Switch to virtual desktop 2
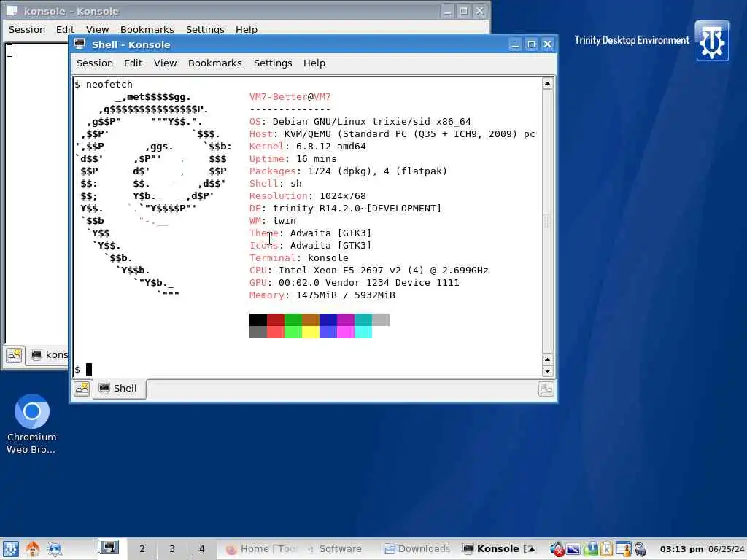The image size is (747, 560). click(142, 548)
